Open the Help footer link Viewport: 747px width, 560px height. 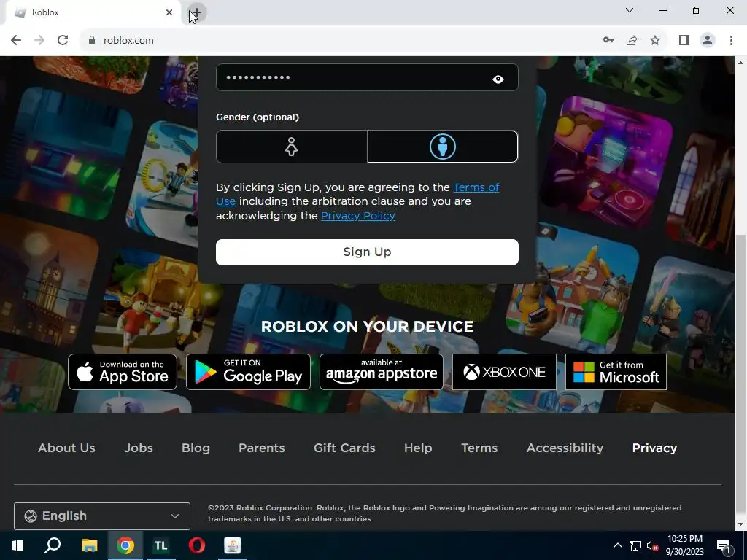pos(418,448)
